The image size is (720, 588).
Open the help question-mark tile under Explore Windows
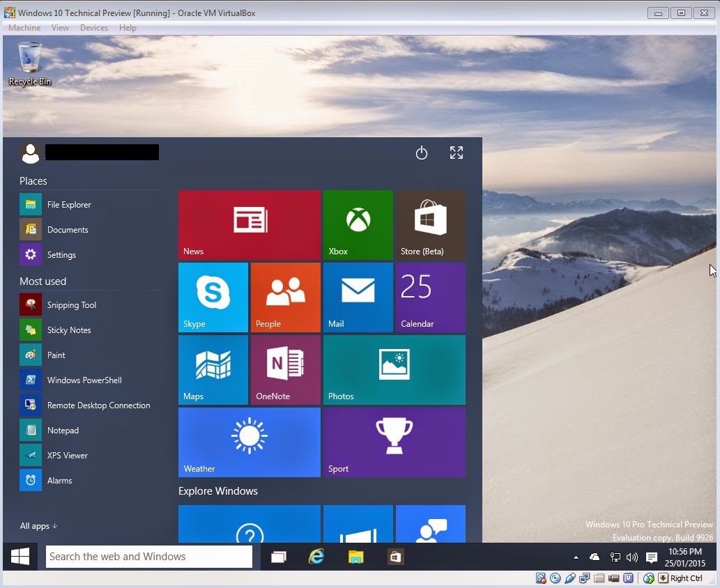point(250,524)
